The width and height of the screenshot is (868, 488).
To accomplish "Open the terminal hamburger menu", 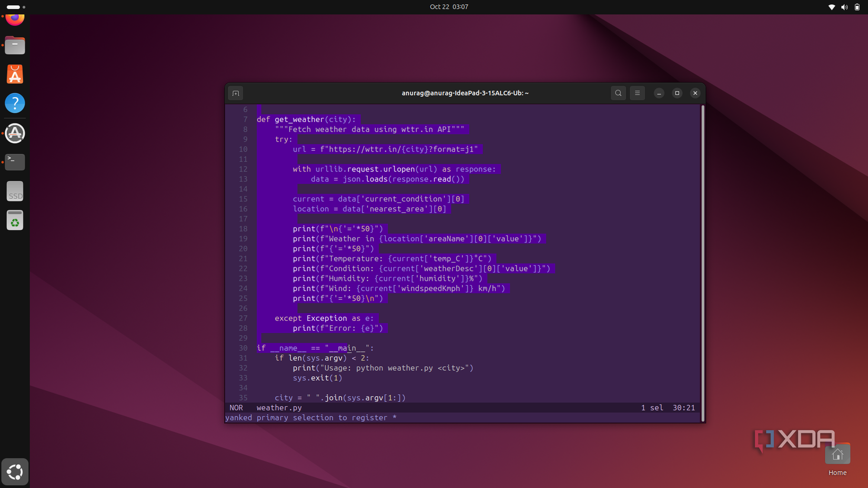I will [637, 93].
